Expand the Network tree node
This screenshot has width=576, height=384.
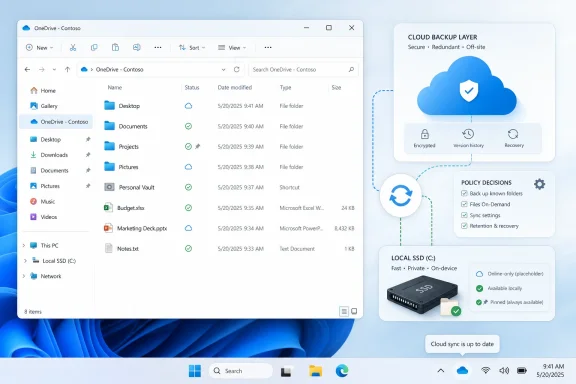pos(24,276)
